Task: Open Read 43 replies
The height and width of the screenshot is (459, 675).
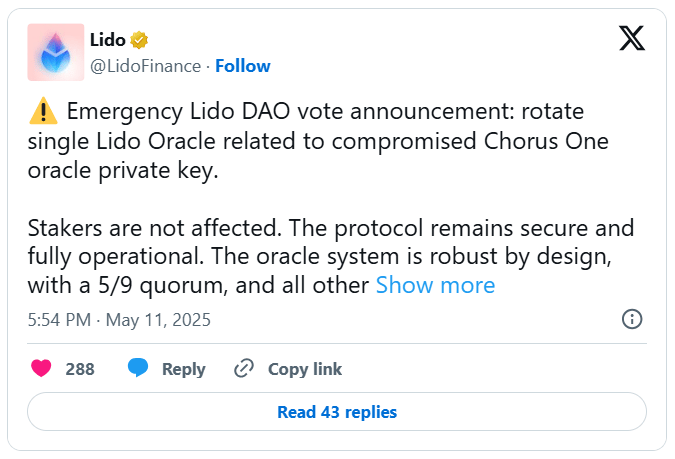Action: pos(337,412)
